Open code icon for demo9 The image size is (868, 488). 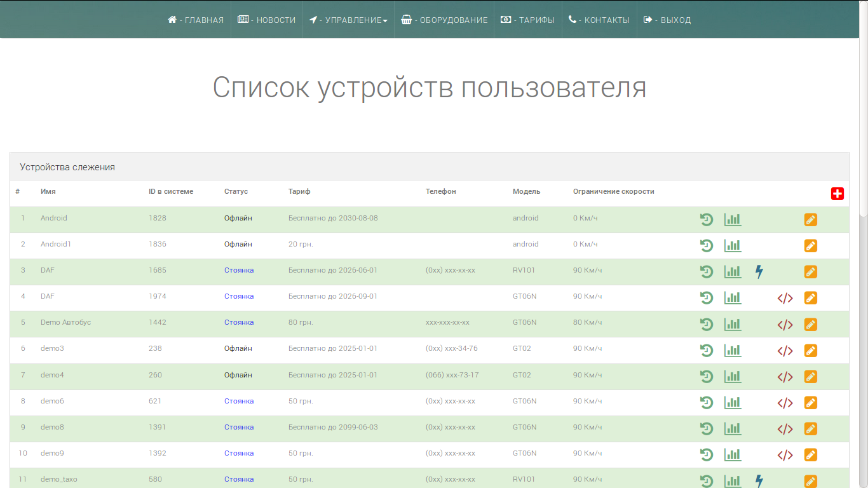click(785, 455)
